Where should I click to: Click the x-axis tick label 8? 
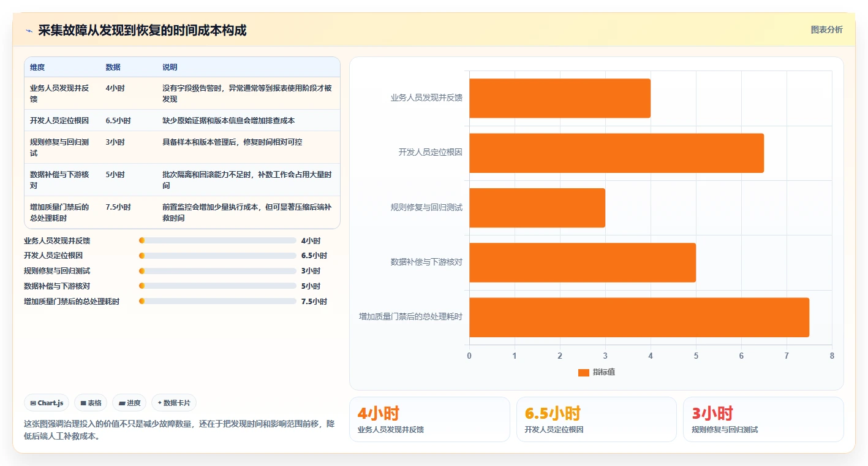832,356
